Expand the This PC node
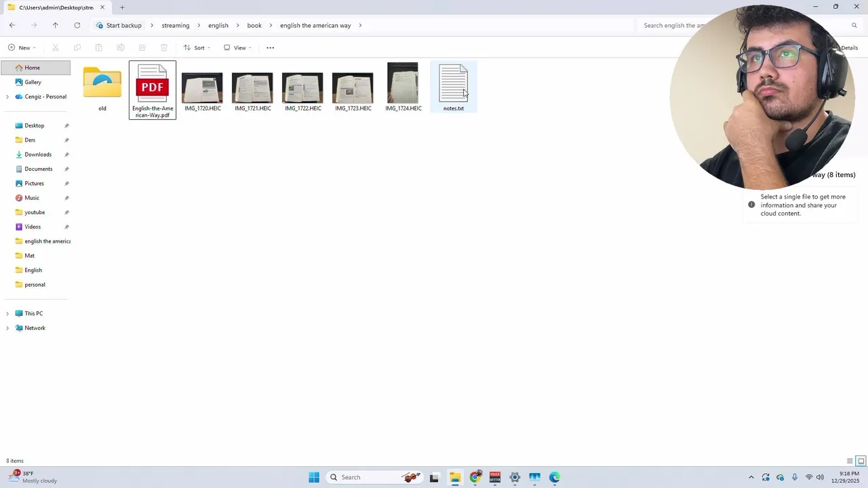This screenshot has width=868, height=488. [x=7, y=314]
